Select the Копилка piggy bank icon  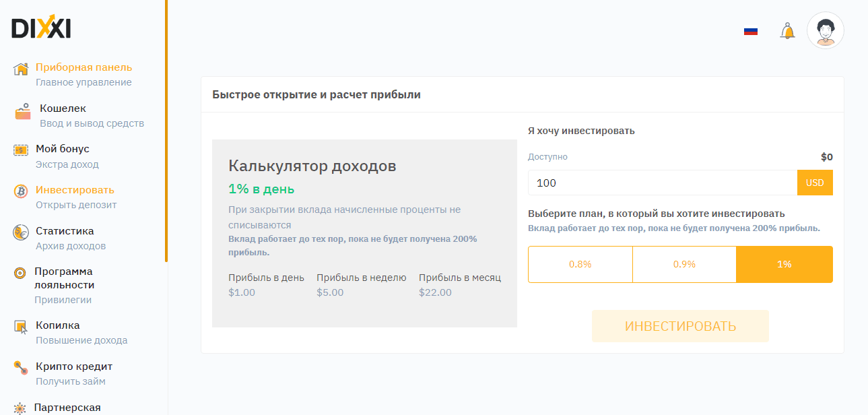[x=20, y=325]
